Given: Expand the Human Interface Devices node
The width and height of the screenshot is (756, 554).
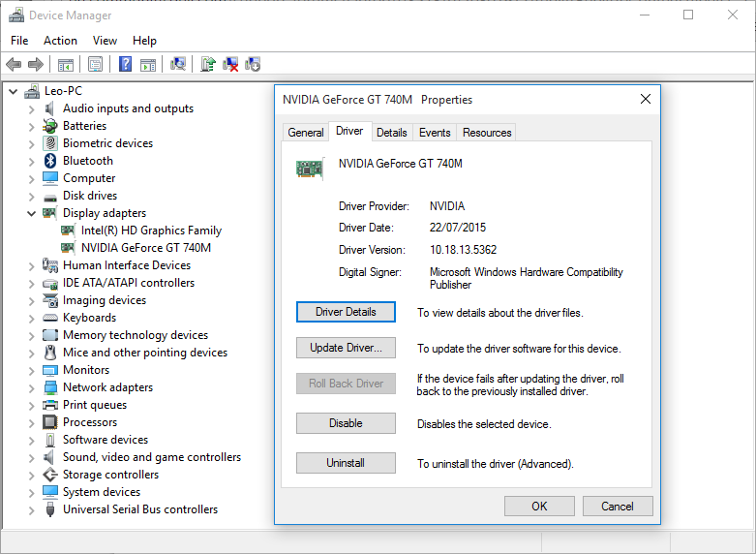Looking at the screenshot, I should (x=31, y=266).
